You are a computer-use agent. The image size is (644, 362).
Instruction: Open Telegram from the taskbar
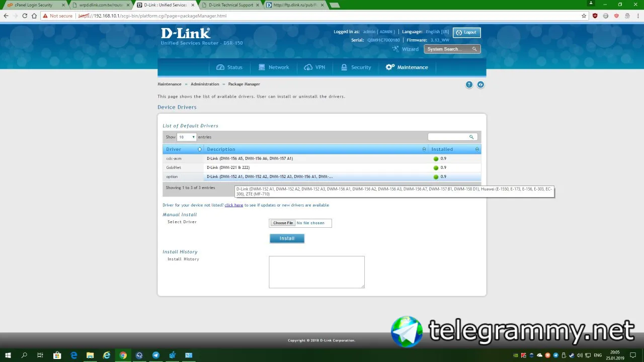tap(156, 355)
